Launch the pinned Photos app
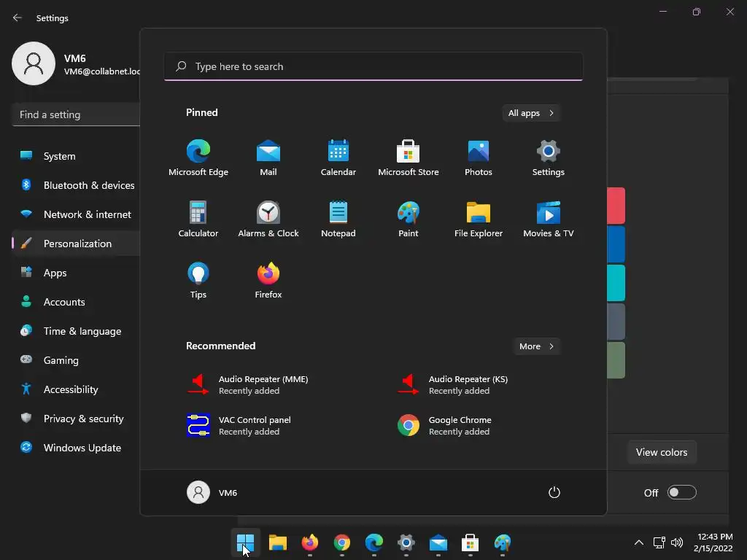This screenshot has height=560, width=747. [x=479, y=158]
